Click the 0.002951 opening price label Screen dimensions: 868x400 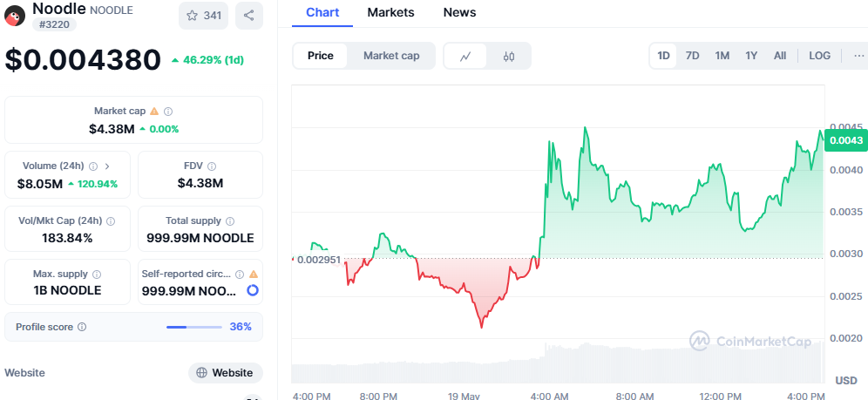[x=319, y=260]
